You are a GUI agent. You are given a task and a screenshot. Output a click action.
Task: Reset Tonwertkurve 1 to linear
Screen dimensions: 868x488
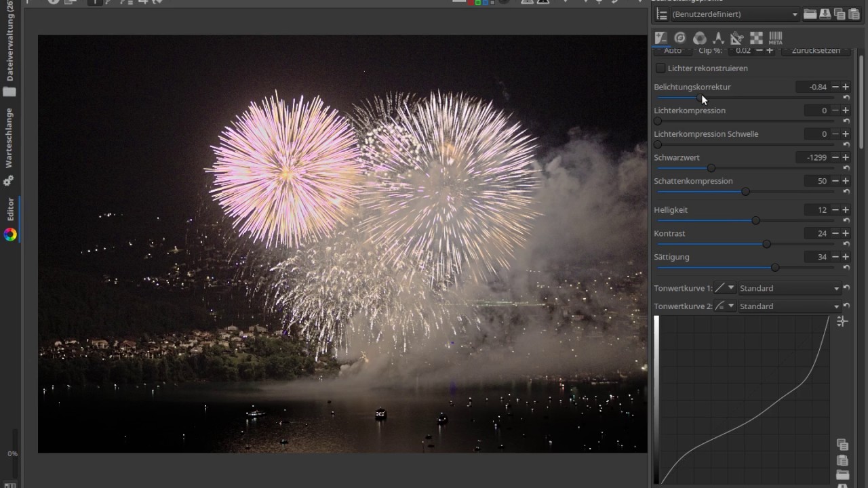coord(846,288)
